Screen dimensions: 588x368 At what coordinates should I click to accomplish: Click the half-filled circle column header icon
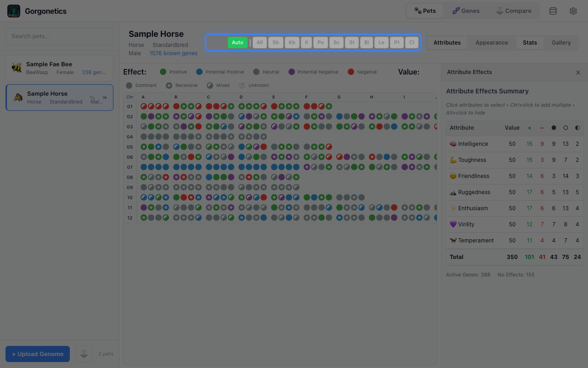tap(577, 128)
